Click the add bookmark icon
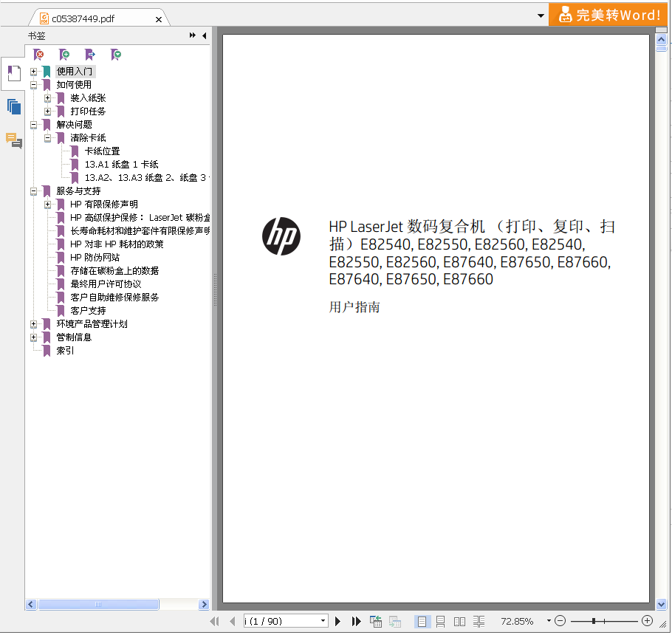Viewport: 672px width, 635px height. [64, 55]
